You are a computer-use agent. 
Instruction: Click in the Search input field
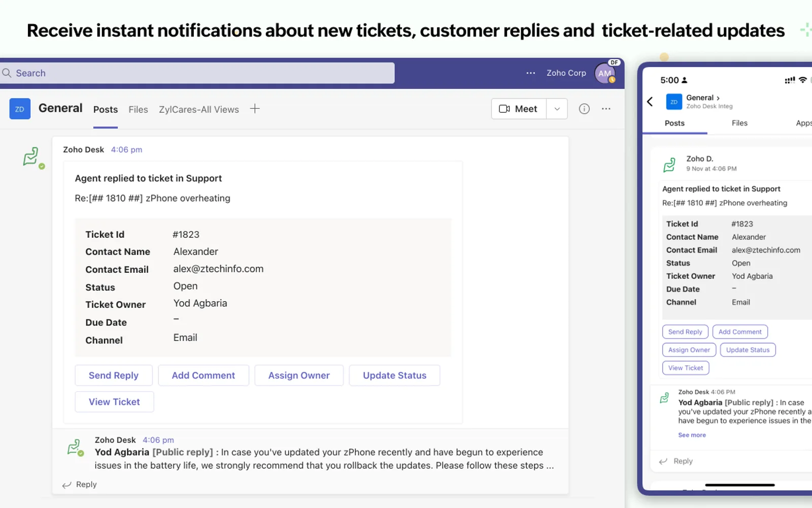197,73
